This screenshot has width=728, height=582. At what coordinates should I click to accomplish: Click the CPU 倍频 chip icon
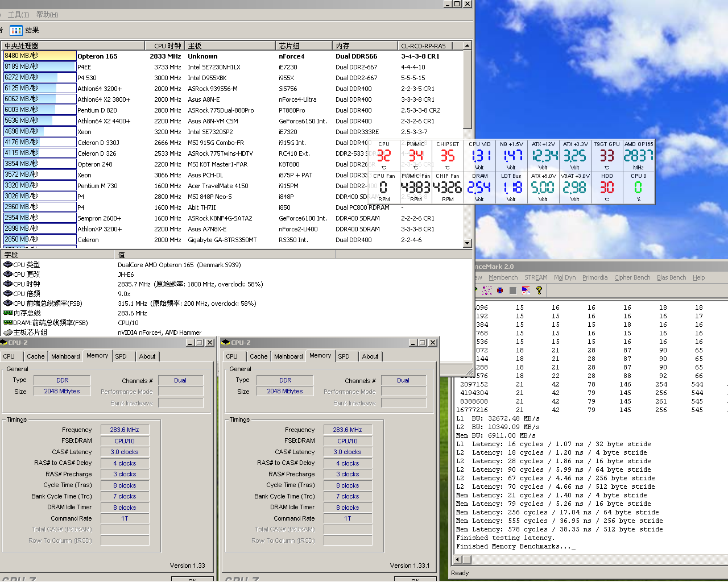pyautogui.click(x=8, y=294)
